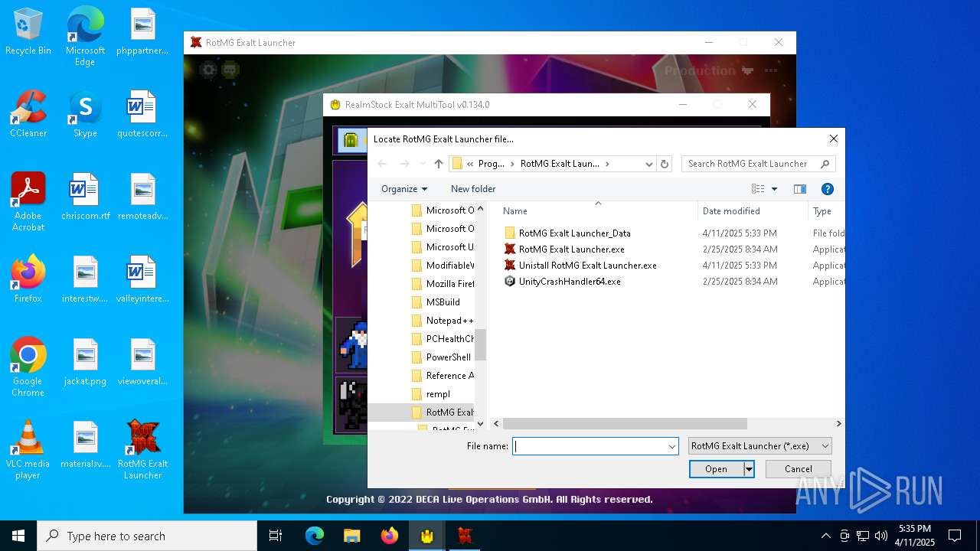
Task: Open Google Chrome desktop shortcut
Action: click(28, 367)
